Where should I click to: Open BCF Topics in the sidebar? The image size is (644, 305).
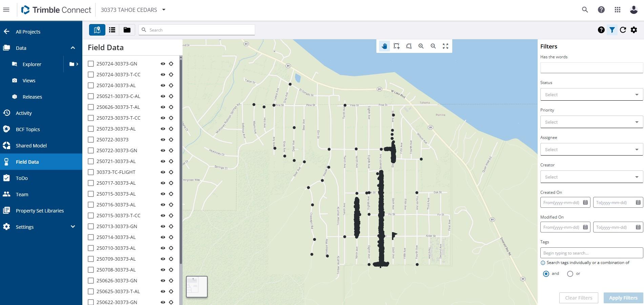tap(28, 129)
